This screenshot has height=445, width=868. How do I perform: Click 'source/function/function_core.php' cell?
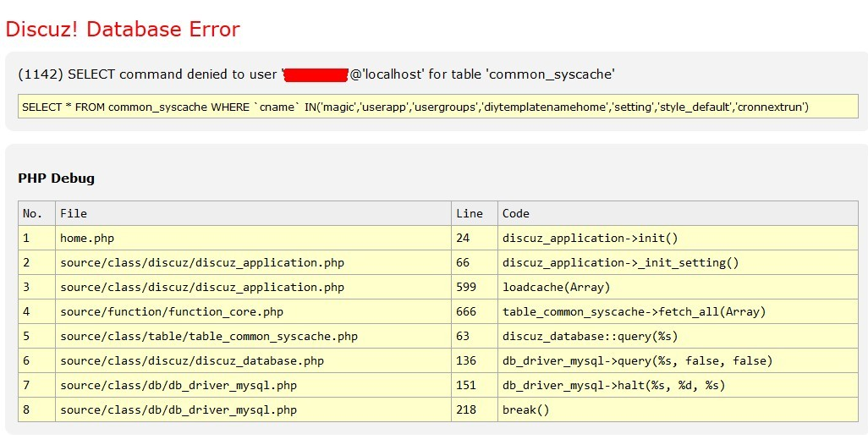253,311
